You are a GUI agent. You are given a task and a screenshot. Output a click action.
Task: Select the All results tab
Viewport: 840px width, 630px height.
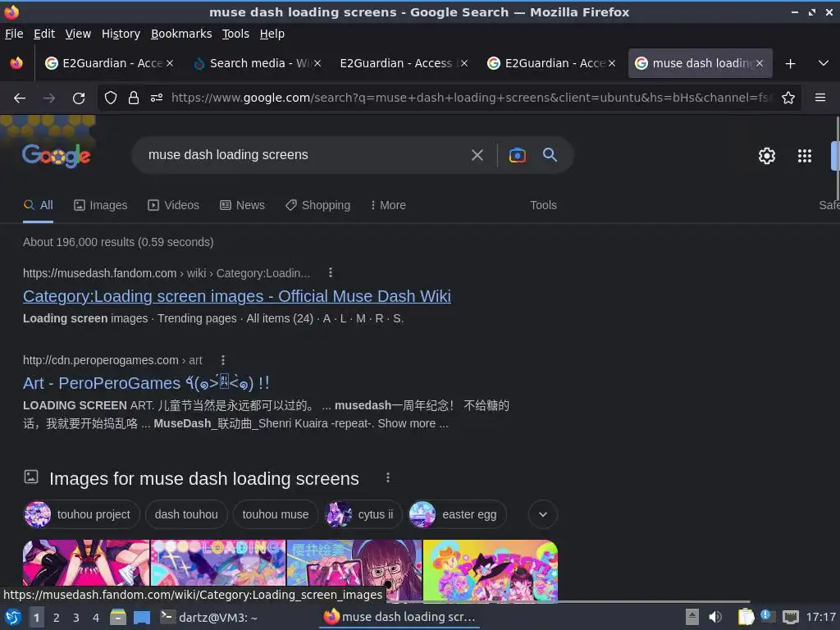coord(38,205)
